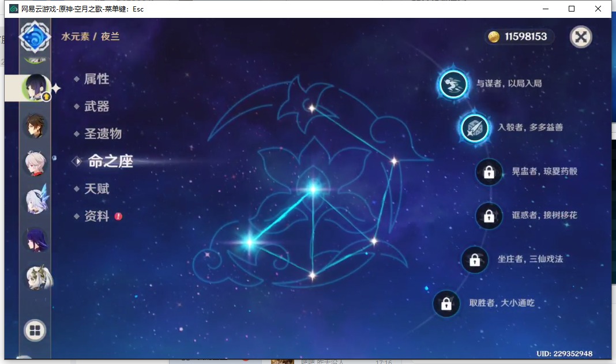Click the 水元素 / 夜兰 header text
This screenshot has height=364, width=616.
[91, 36]
